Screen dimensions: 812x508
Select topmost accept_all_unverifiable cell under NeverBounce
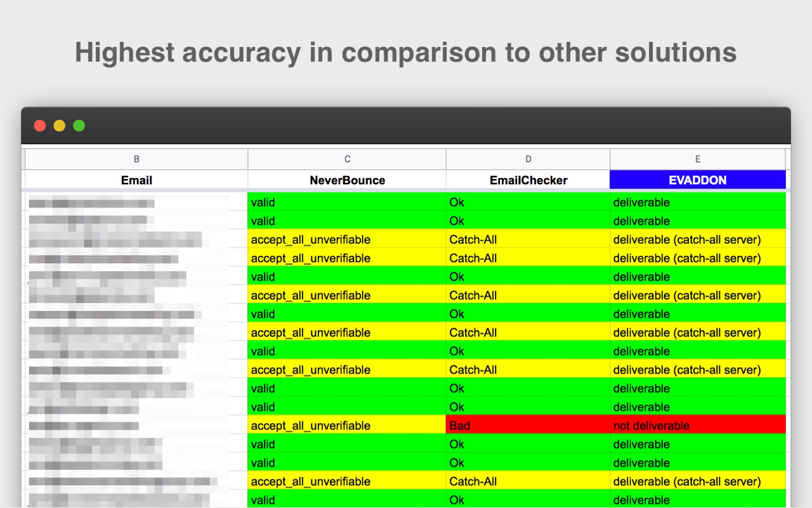point(347,239)
